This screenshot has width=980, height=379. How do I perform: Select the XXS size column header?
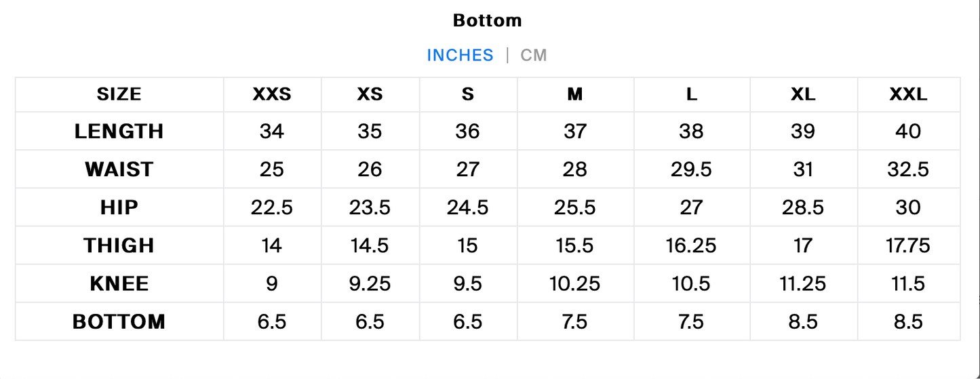point(272,94)
